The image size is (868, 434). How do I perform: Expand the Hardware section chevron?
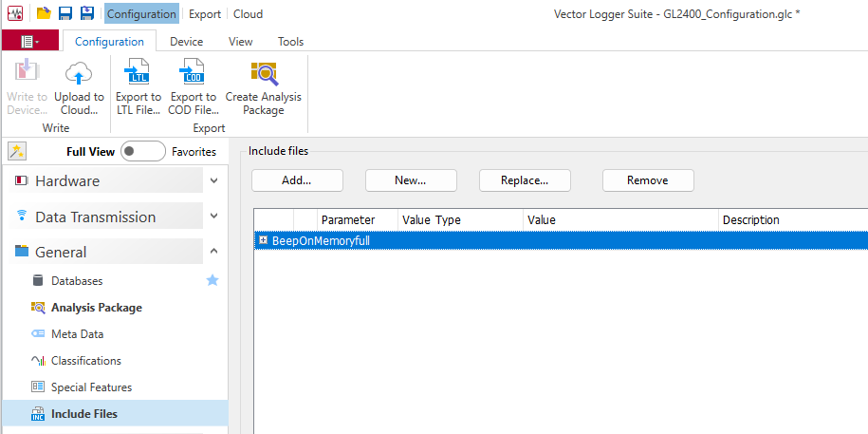tap(214, 180)
